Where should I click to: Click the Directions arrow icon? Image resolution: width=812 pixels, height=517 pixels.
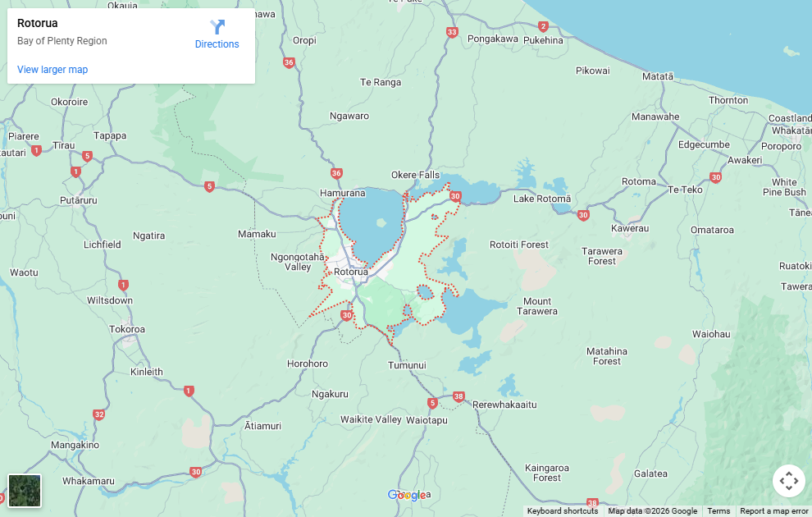(217, 27)
